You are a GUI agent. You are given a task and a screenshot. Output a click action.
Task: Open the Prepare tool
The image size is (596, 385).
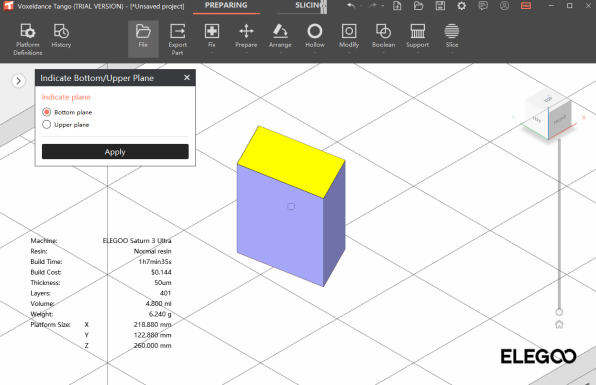246,39
